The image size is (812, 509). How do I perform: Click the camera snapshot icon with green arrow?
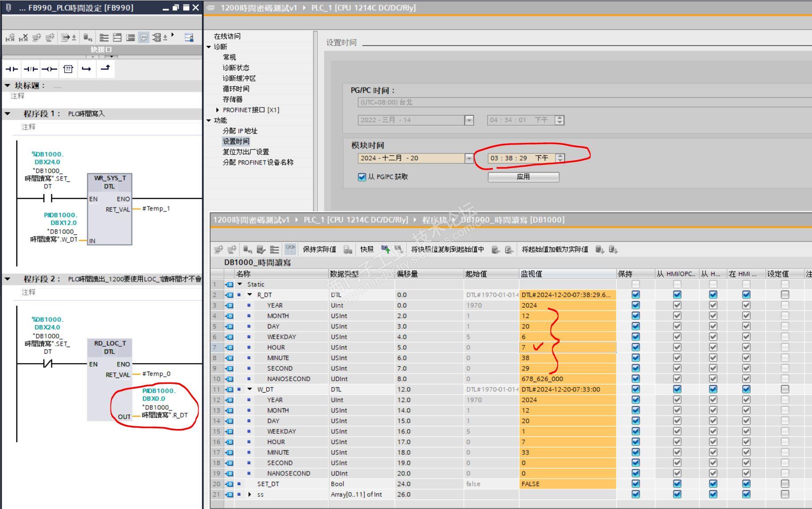386,249
